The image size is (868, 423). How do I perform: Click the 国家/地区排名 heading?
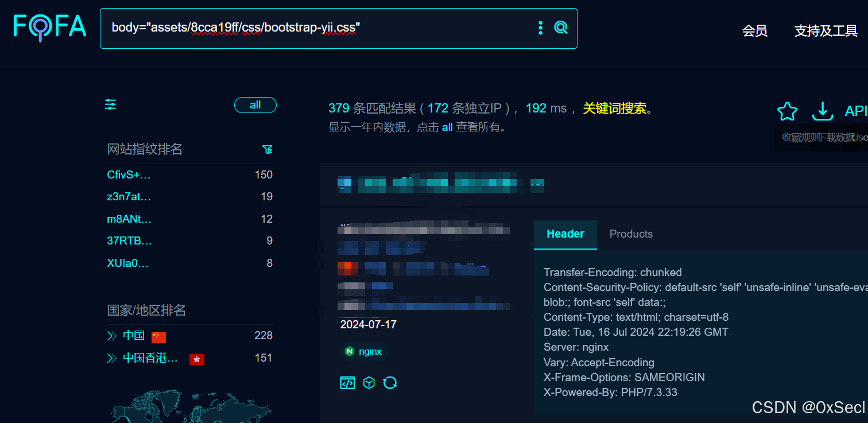click(146, 311)
